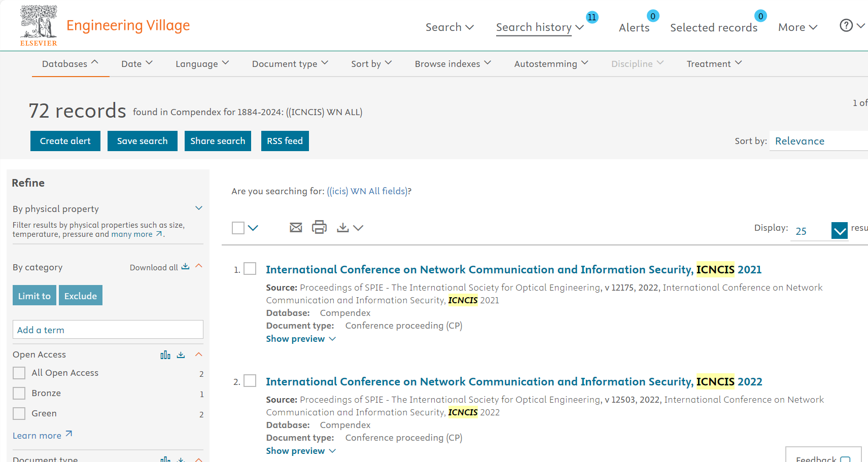868x462 pixels.
Task: Expand Show preview for ICNCIS 2021
Action: pyautogui.click(x=301, y=339)
